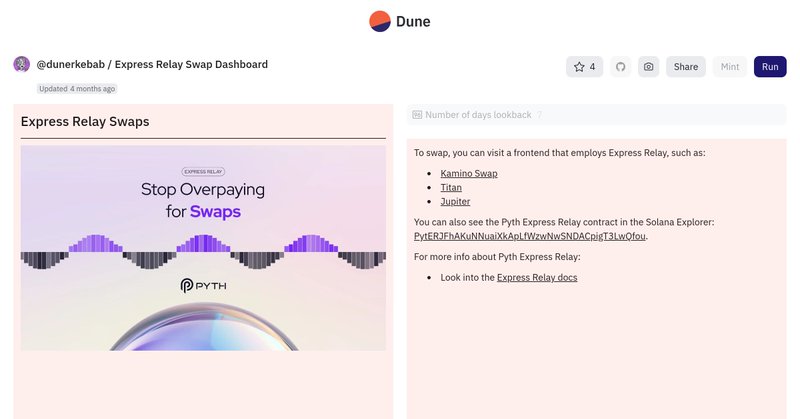This screenshot has height=419, width=800.
Task: Click the number field icon beside lookback
Action: point(417,115)
